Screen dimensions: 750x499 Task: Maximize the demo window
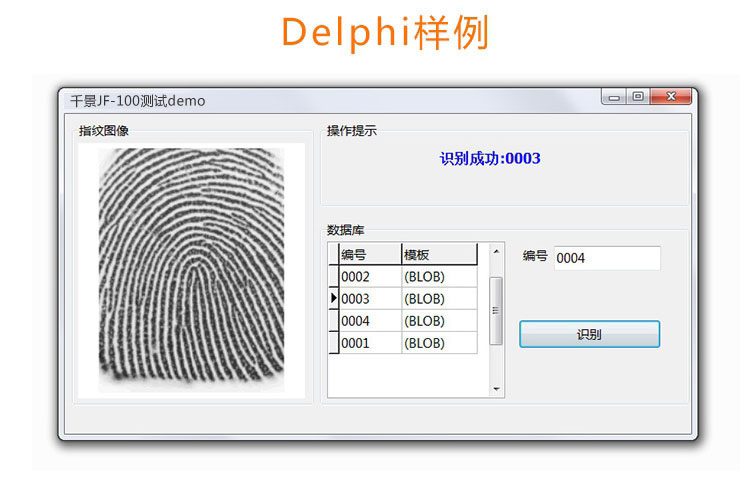(x=637, y=97)
